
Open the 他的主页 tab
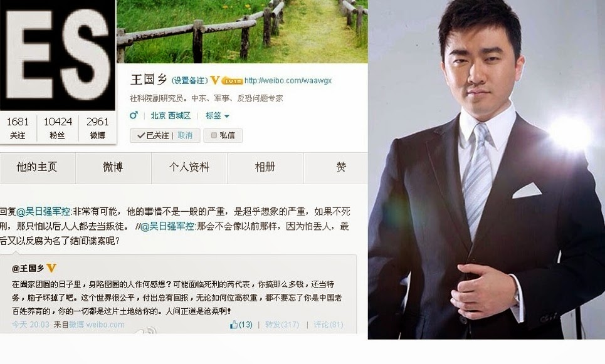pos(37,167)
